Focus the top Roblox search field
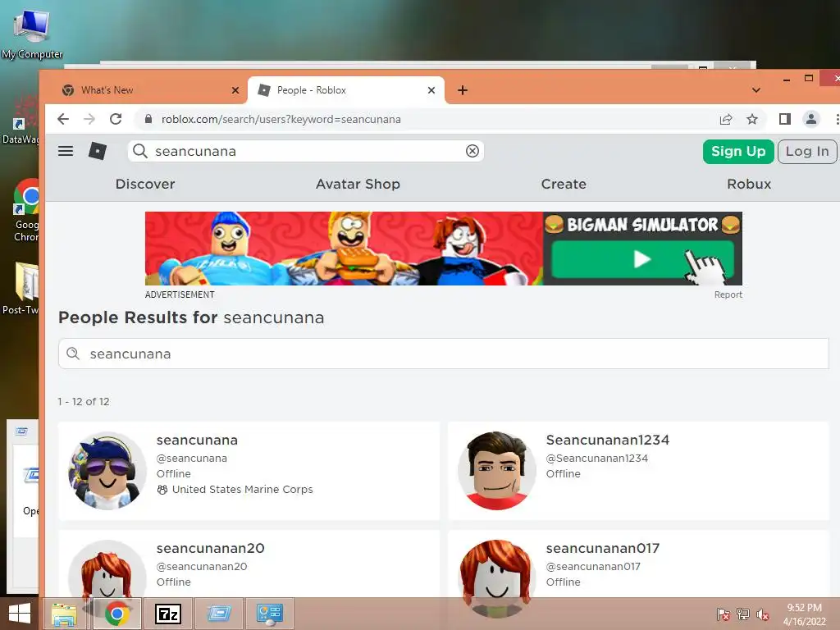This screenshot has height=630, width=840. (x=305, y=151)
